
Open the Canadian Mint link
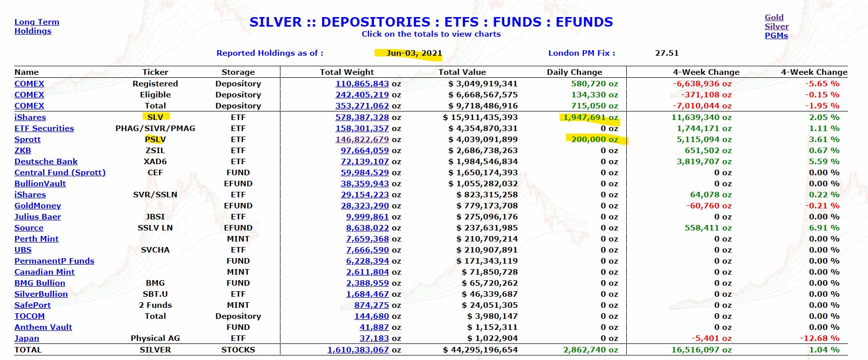pyautogui.click(x=44, y=272)
